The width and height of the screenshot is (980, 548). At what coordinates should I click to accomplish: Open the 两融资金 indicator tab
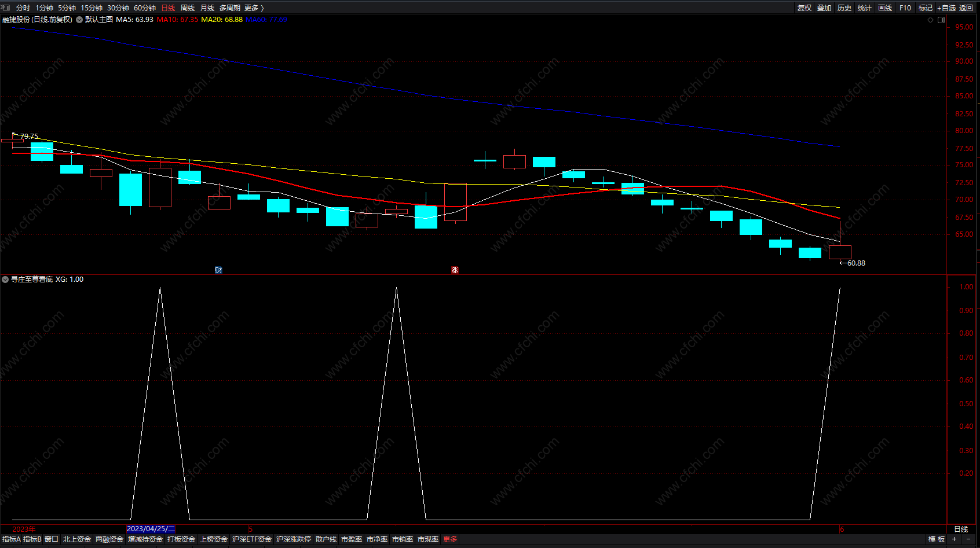click(x=109, y=539)
